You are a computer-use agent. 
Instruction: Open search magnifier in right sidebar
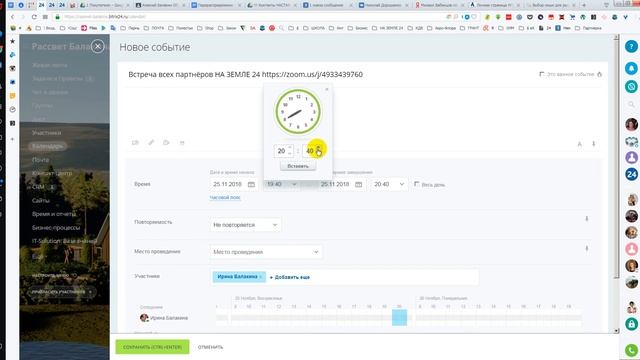tap(631, 104)
